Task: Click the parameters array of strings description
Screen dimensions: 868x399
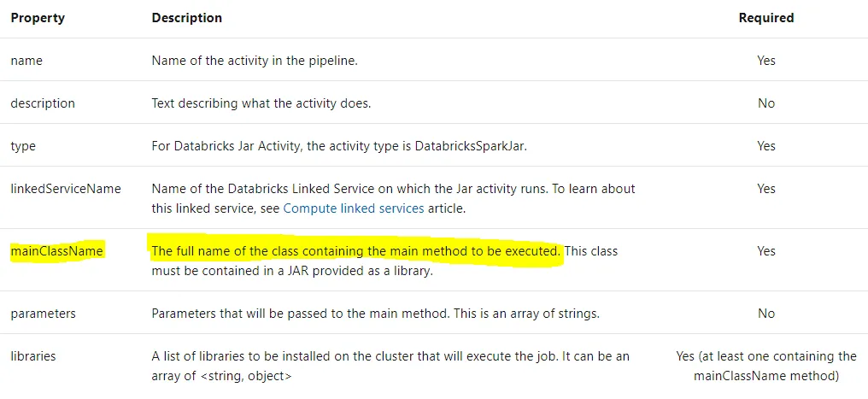Action: [x=375, y=314]
